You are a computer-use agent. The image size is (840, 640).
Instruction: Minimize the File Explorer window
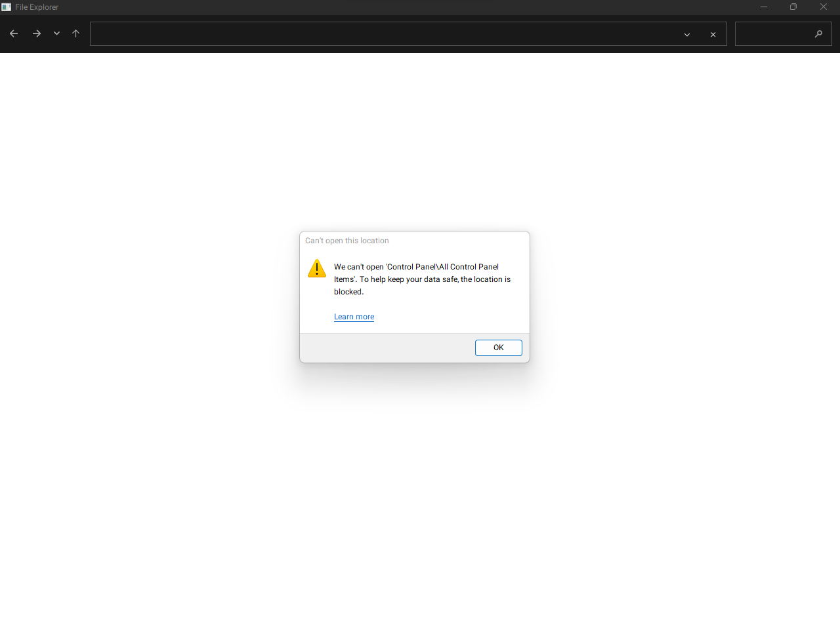point(764,7)
